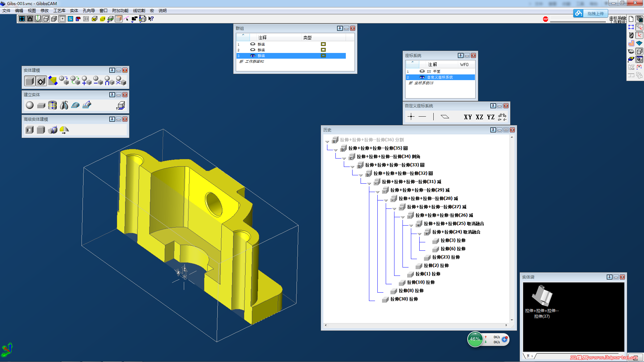Toggle visibility eye of group row 2
The width and height of the screenshot is (644, 362).
pos(253,50)
